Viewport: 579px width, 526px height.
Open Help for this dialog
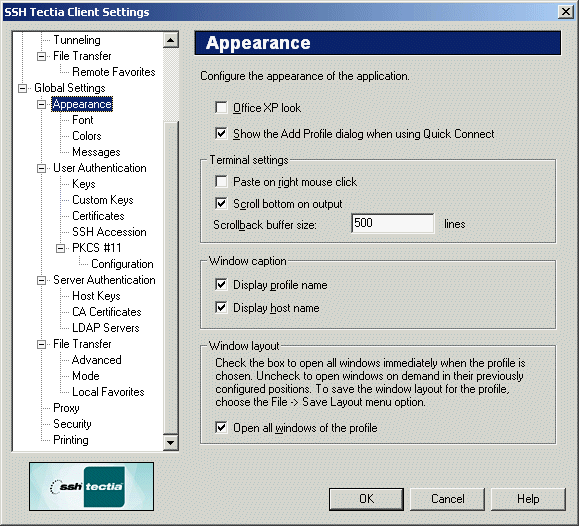(528, 499)
